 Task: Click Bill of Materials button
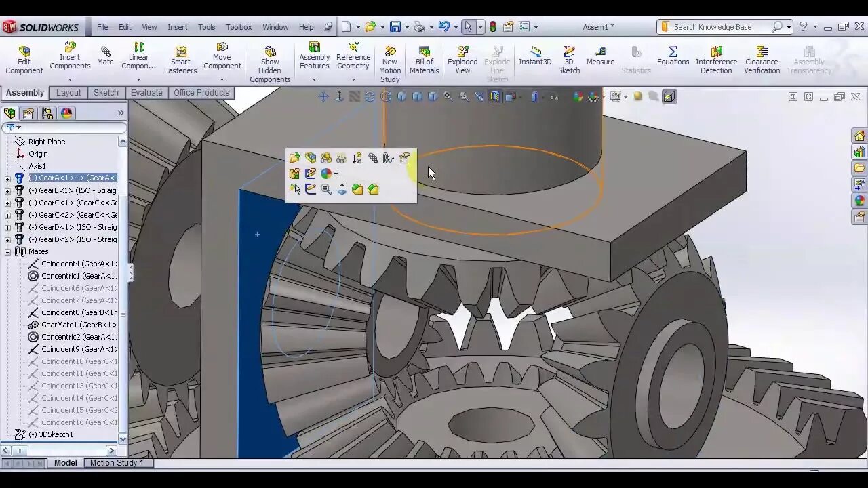click(425, 60)
